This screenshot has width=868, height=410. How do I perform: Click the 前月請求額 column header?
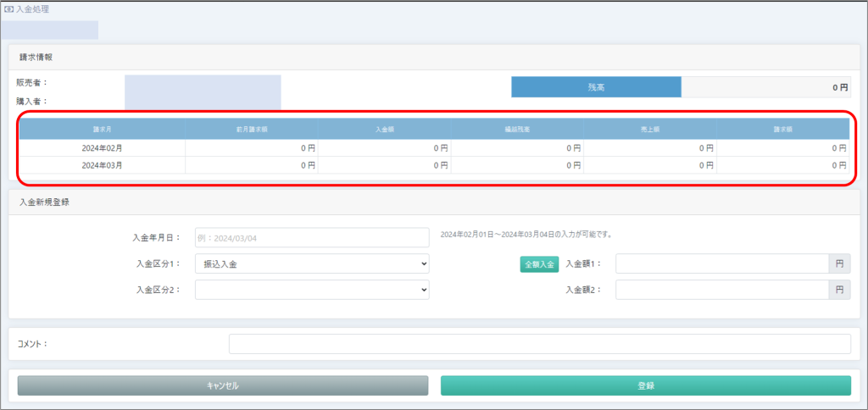point(252,130)
